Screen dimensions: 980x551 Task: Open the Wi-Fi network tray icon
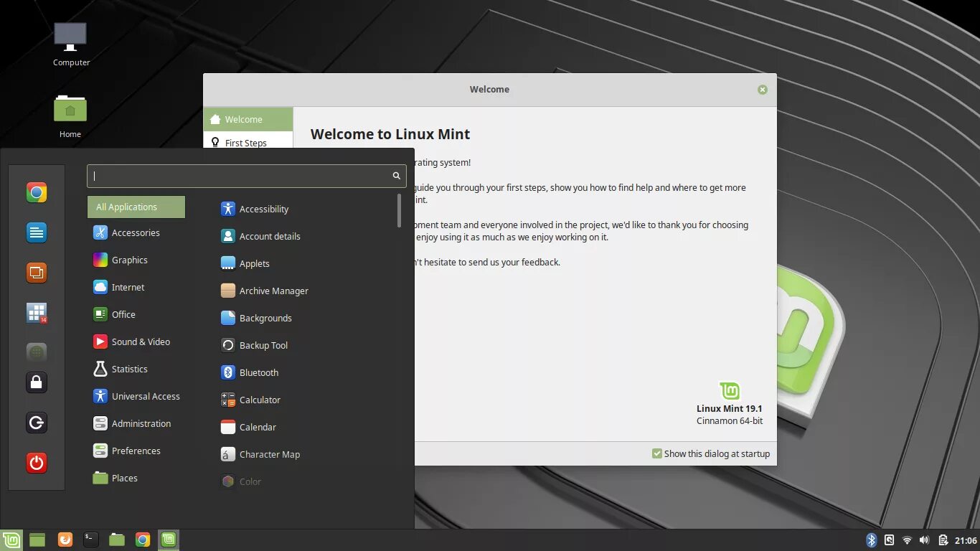907,540
